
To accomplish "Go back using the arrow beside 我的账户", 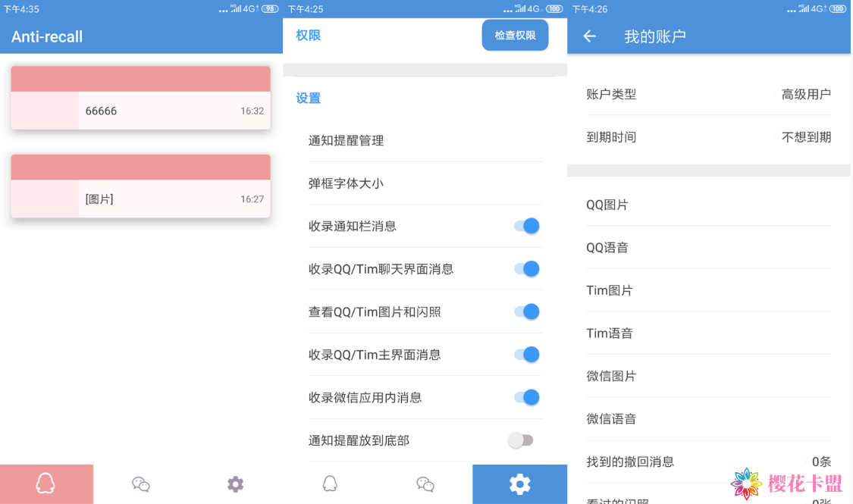I will point(590,36).
